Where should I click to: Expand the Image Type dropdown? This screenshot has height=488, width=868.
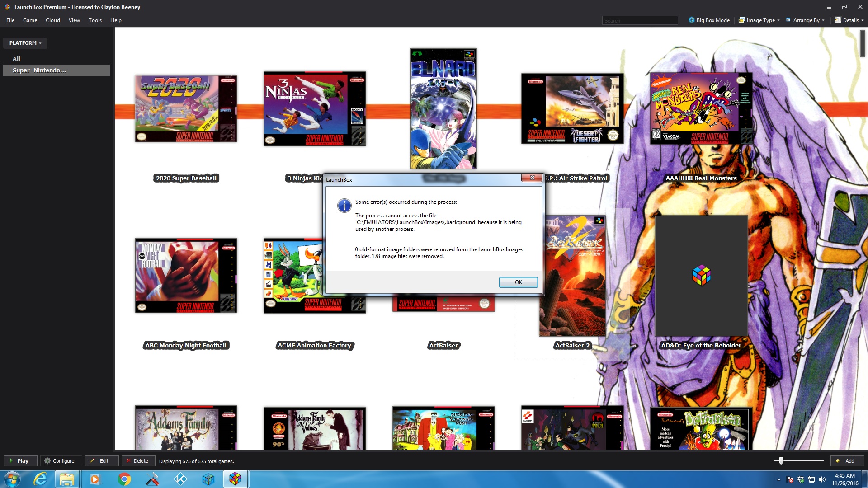tap(759, 20)
